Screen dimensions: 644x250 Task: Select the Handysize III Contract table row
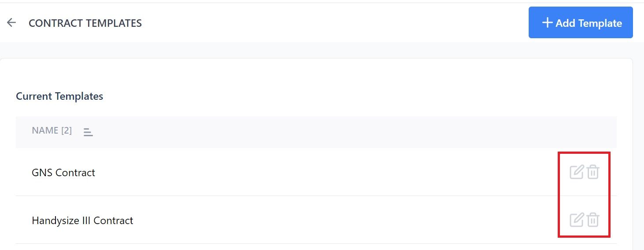click(x=316, y=220)
